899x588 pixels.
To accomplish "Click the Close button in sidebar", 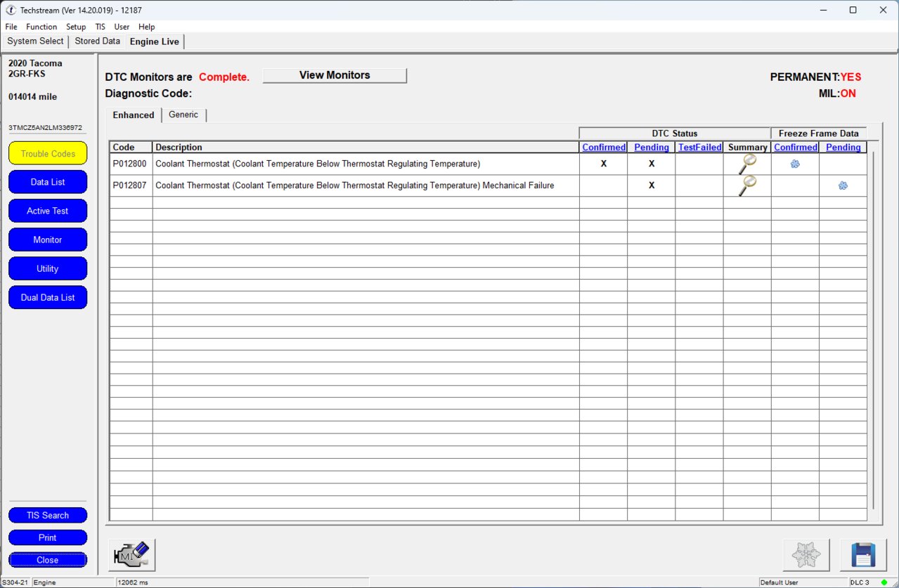I will [x=48, y=560].
